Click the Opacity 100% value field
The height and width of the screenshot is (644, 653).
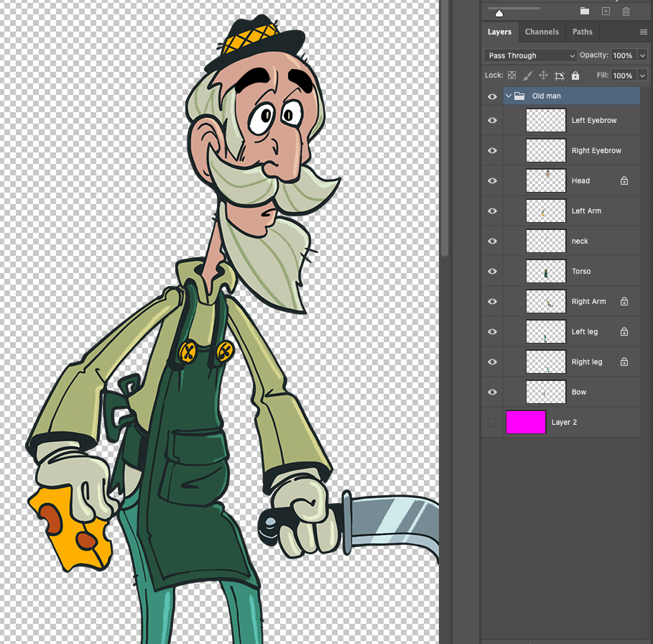pos(623,55)
